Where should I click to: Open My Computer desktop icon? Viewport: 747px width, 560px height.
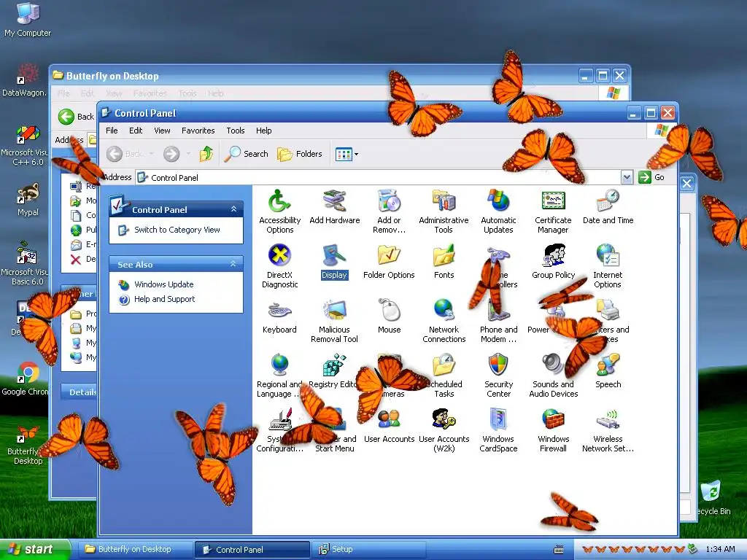tap(28, 19)
